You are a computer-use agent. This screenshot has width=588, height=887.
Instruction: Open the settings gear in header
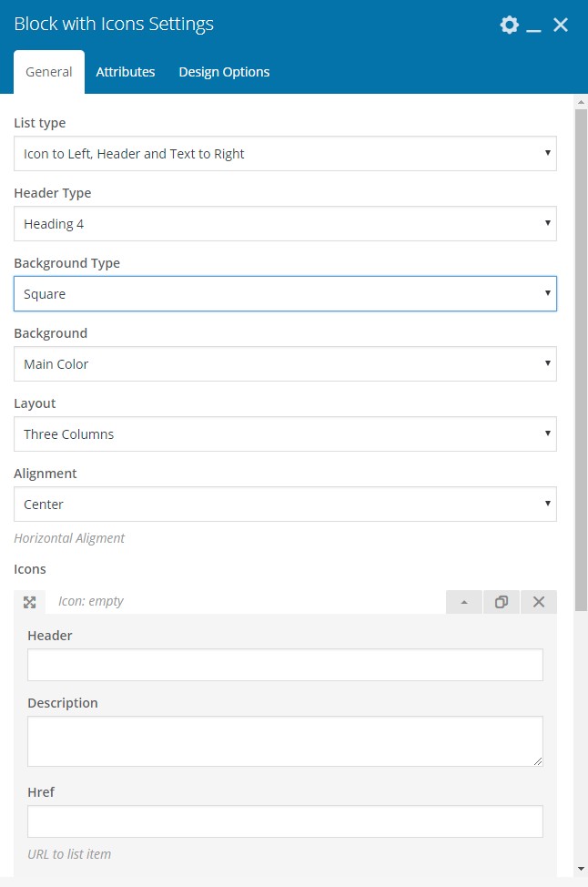pyautogui.click(x=510, y=25)
